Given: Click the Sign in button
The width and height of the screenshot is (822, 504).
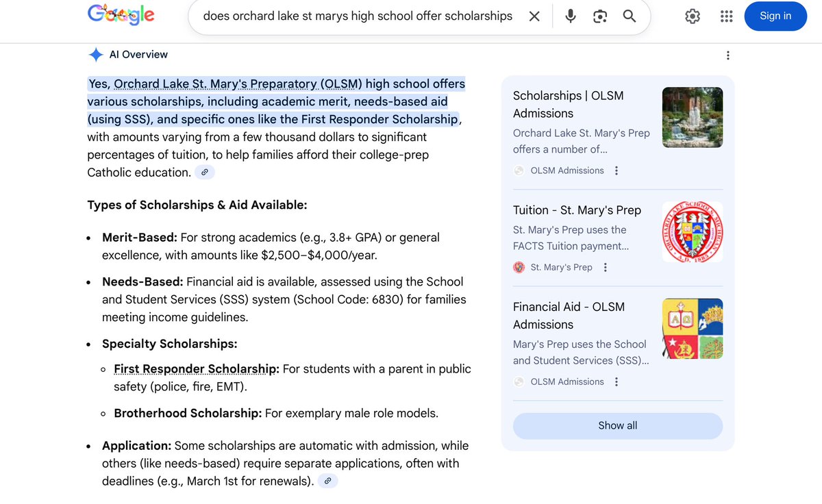Looking at the screenshot, I should point(775,16).
